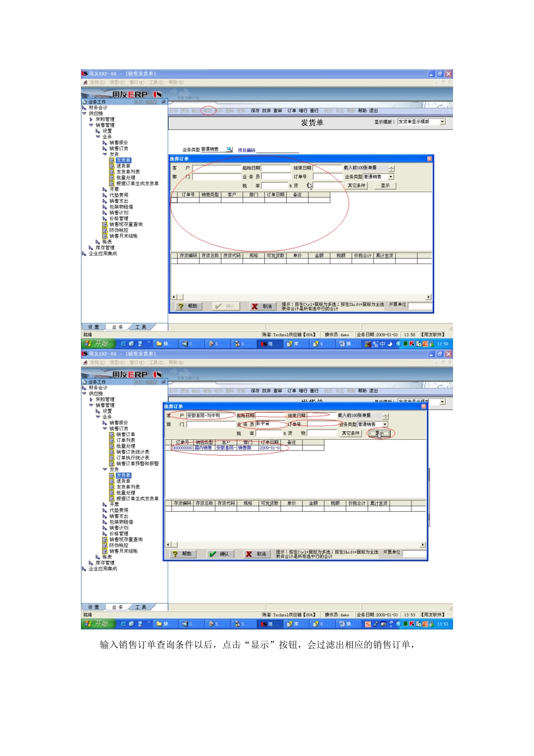This screenshot has height=756, width=534.
Task: Collapse 销售订货 node in lower tree
Action: pos(105,429)
